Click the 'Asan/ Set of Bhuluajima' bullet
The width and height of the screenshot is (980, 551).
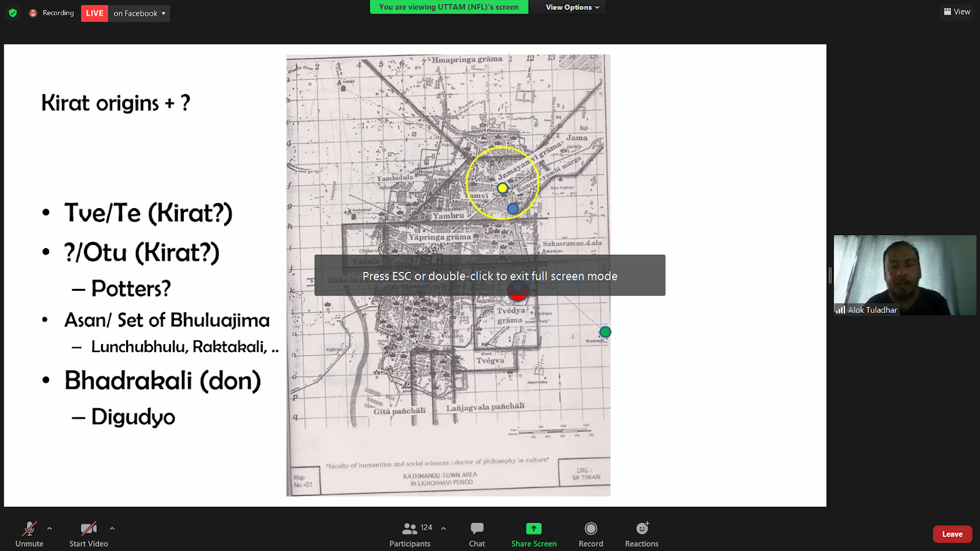[x=167, y=320]
